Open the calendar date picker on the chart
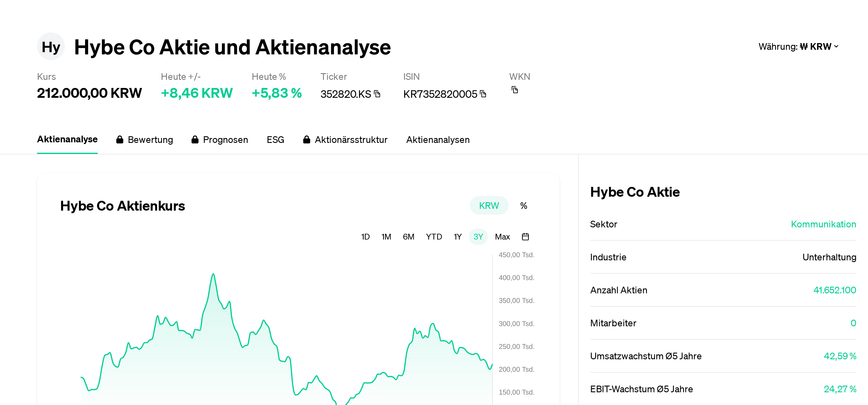The width and height of the screenshot is (868, 405). tap(525, 237)
